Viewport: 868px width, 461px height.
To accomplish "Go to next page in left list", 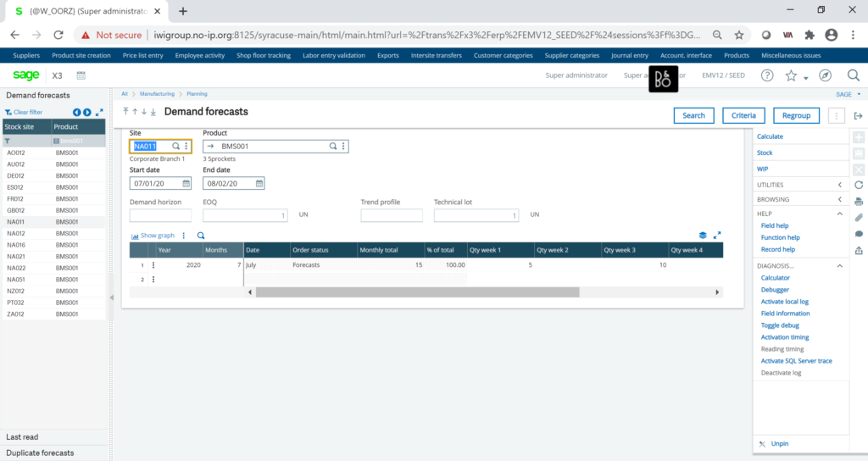I will tap(87, 113).
